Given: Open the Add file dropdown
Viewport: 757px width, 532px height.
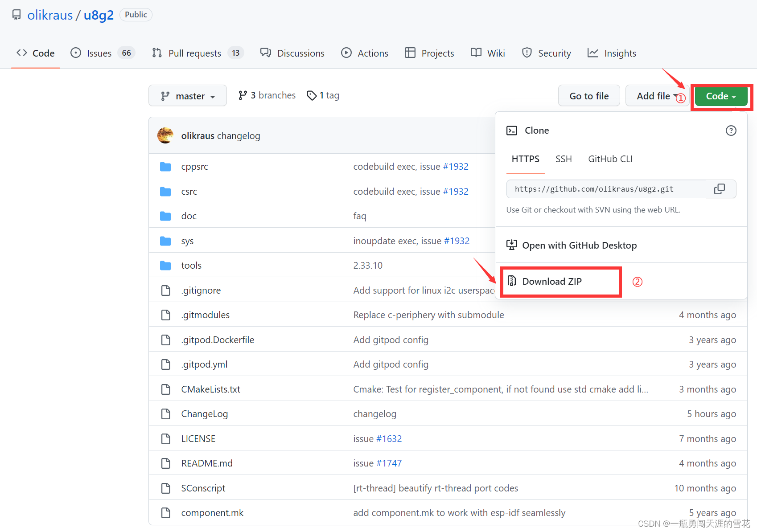Looking at the screenshot, I should 657,96.
